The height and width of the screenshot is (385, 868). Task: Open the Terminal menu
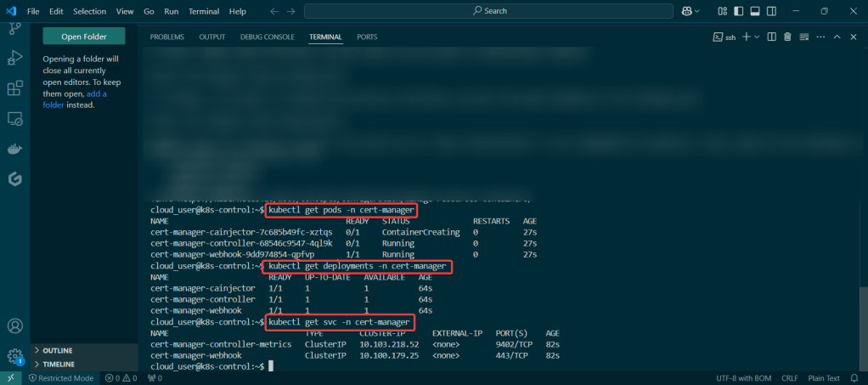(x=203, y=11)
